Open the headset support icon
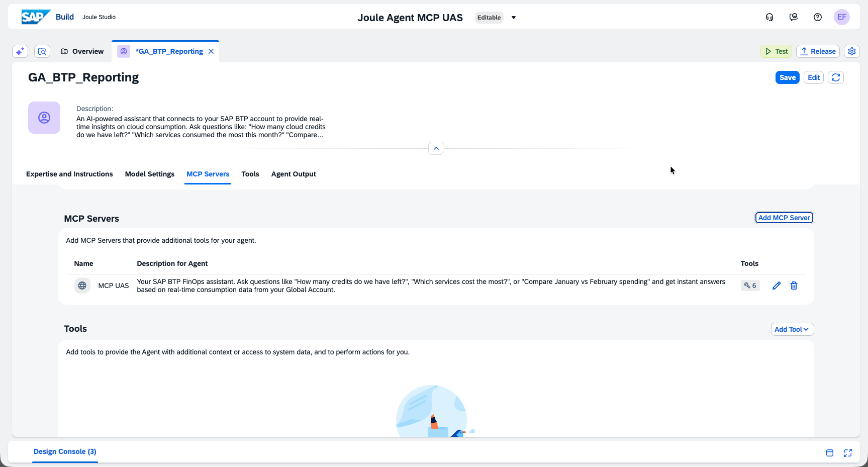This screenshot has height=467, width=868. pos(769,17)
